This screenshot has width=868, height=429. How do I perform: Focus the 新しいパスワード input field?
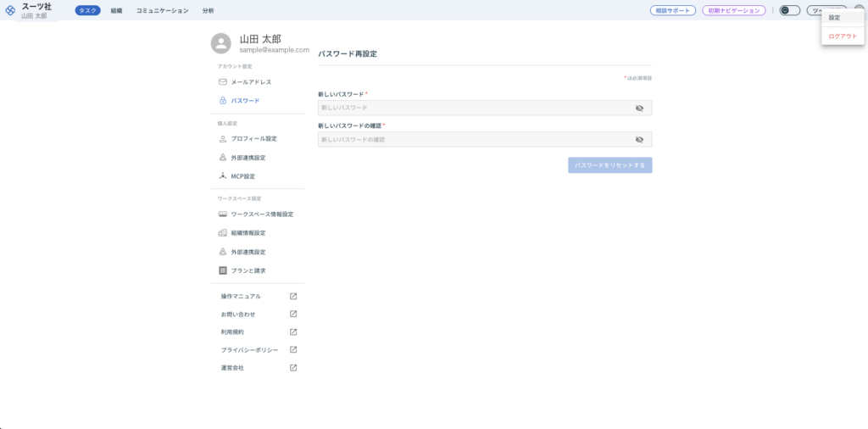click(x=484, y=108)
